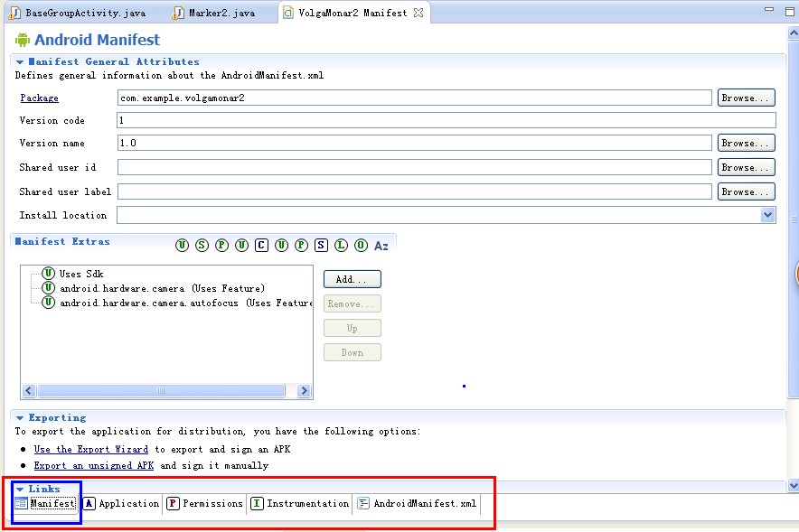Viewport: 799px width, 532px height.
Task: Open the Install location dropdown
Action: pyautogui.click(x=768, y=215)
